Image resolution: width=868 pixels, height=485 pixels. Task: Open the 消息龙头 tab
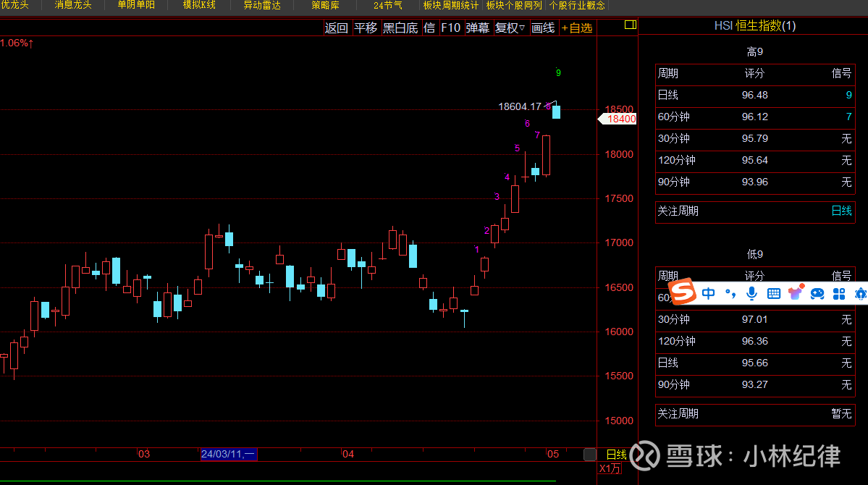[x=73, y=6]
